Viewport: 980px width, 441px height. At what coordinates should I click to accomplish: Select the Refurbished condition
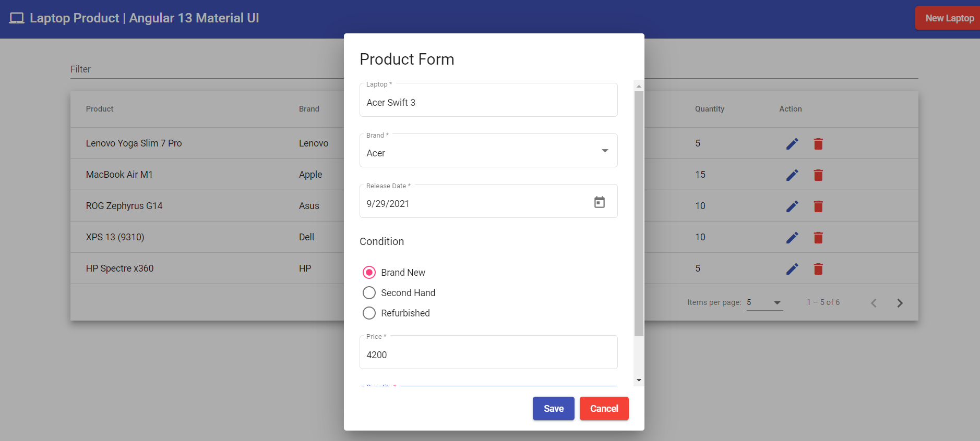point(369,313)
